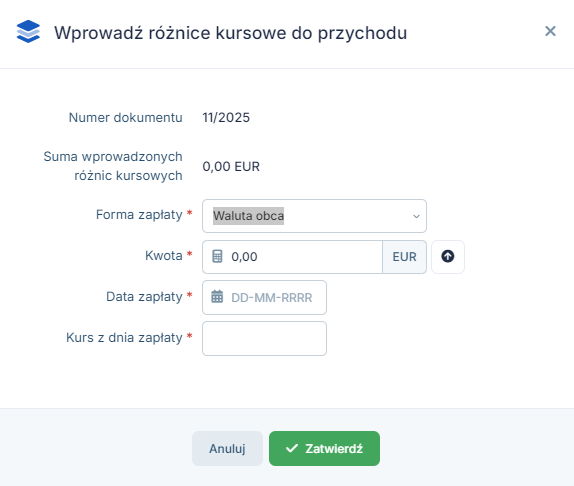Click the calendar icon in Data zapłaty
574x486 pixels.
tap(217, 297)
